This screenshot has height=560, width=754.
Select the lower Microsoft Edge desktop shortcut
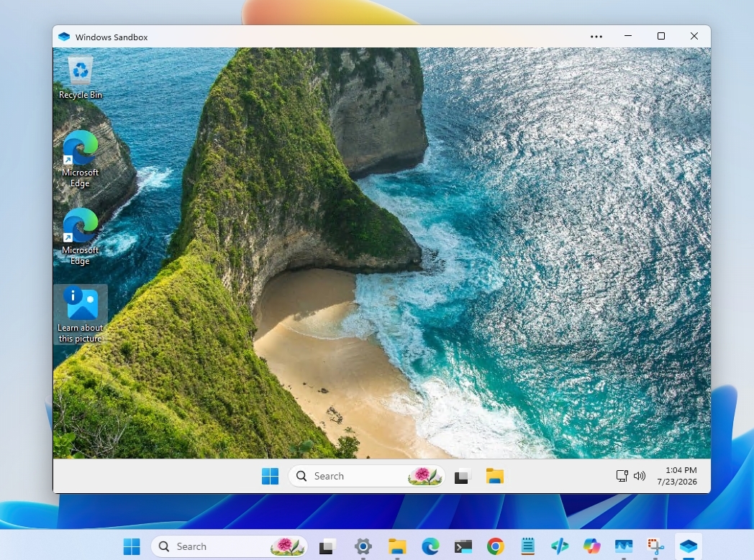coord(81,237)
